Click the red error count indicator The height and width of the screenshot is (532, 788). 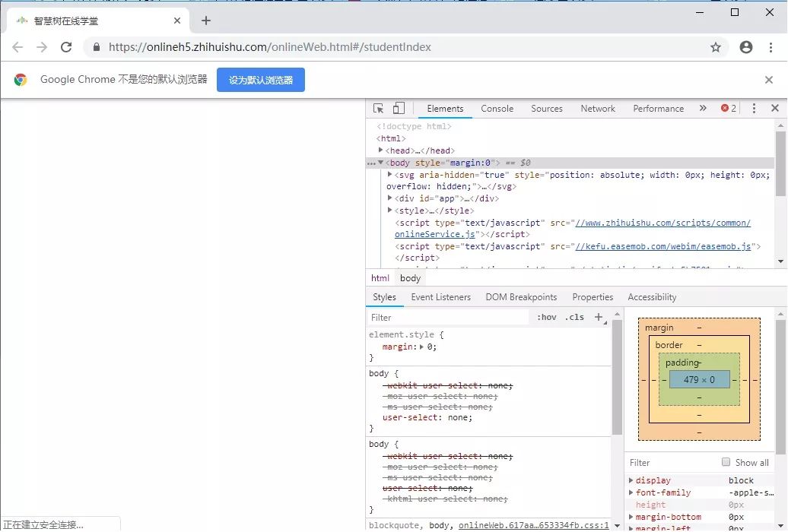click(728, 109)
